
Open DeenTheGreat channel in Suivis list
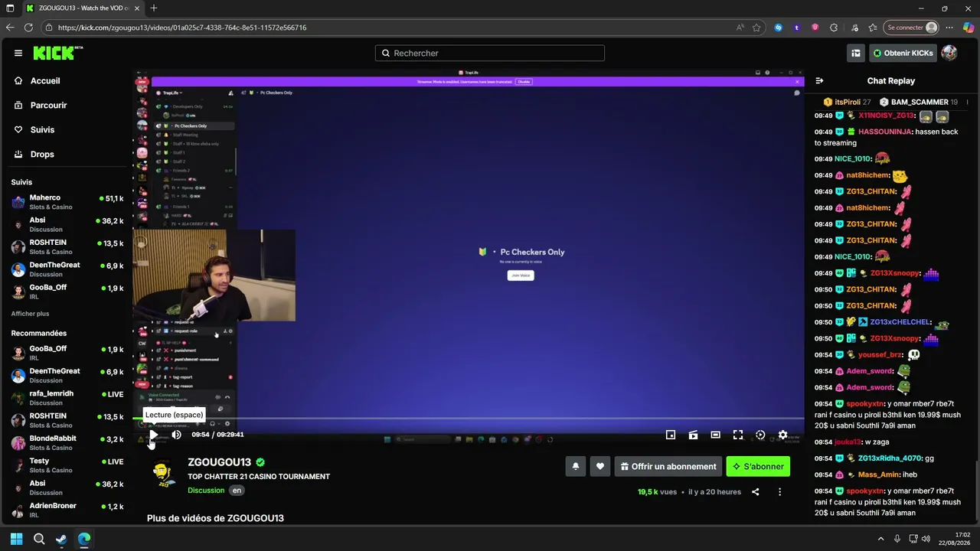point(67,269)
